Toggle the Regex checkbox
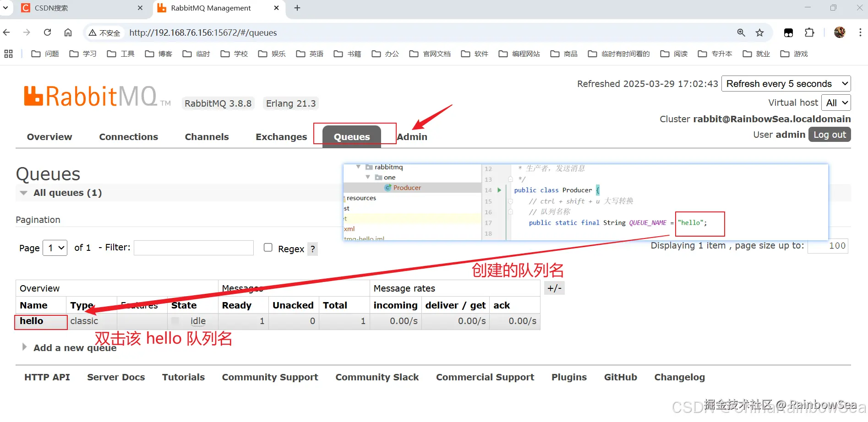 click(268, 248)
